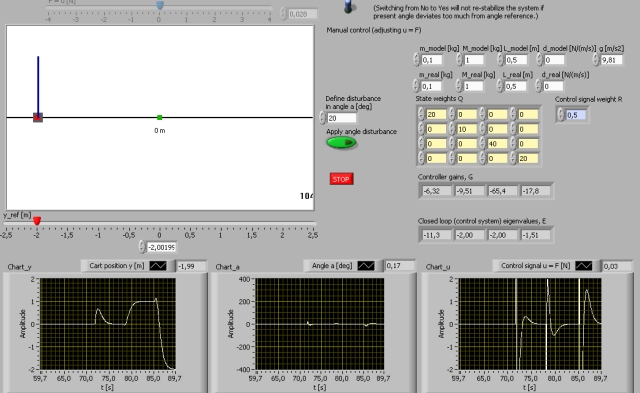Select the M_real mass input field

click(x=473, y=86)
